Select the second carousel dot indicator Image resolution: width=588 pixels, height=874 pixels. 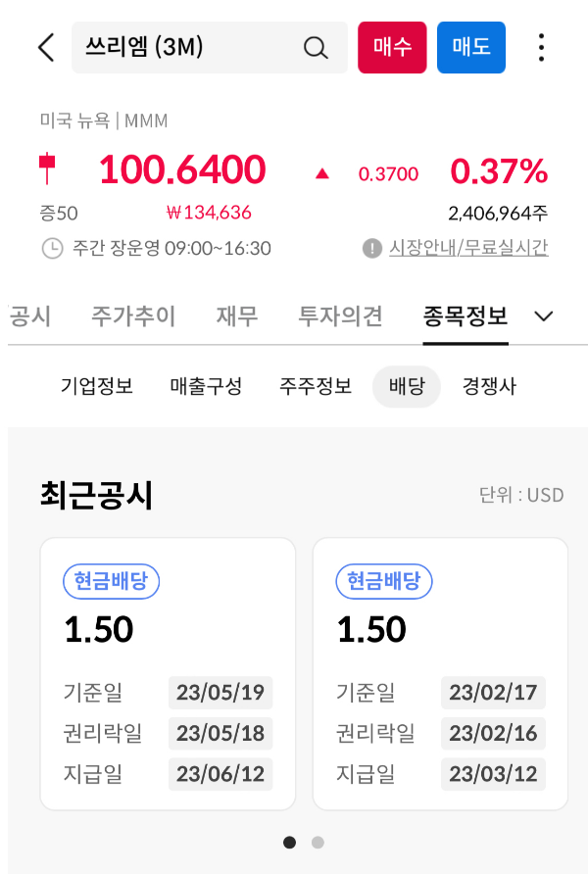tap(317, 842)
